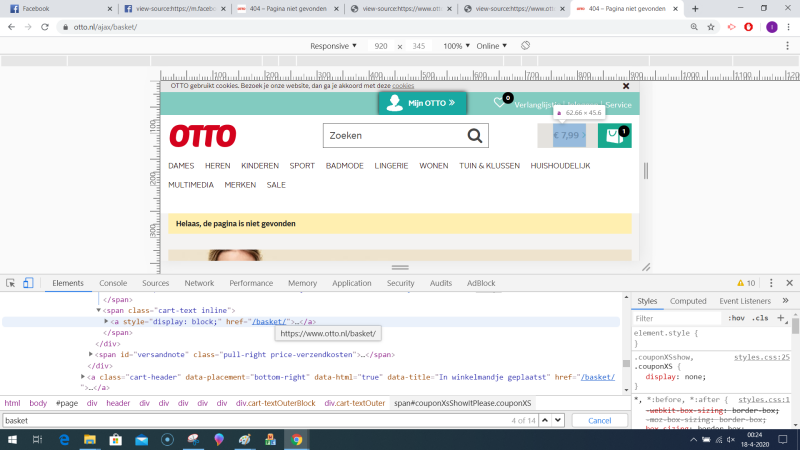This screenshot has width=800, height=450.
Task: Reload the page with the refresh icon
Action: [x=45, y=26]
